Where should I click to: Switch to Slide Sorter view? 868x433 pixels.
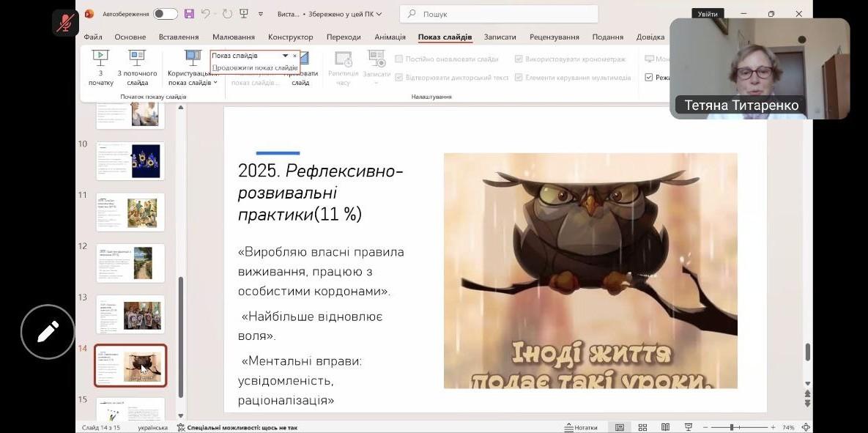point(642,427)
